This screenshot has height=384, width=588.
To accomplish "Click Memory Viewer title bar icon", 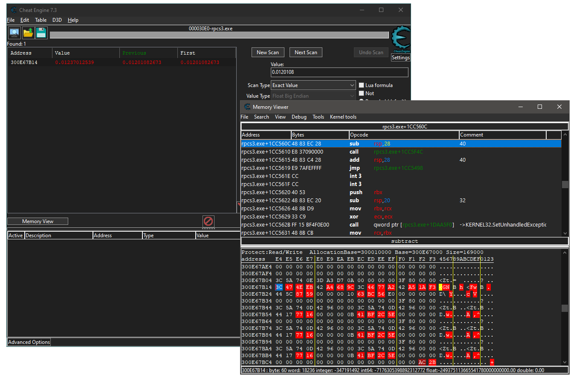I will tap(247, 107).
